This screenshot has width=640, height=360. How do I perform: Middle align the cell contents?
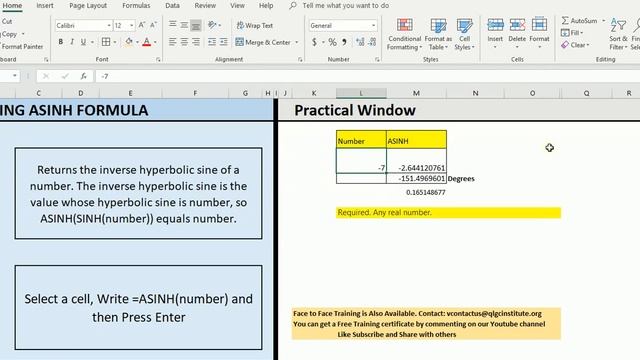click(x=184, y=25)
